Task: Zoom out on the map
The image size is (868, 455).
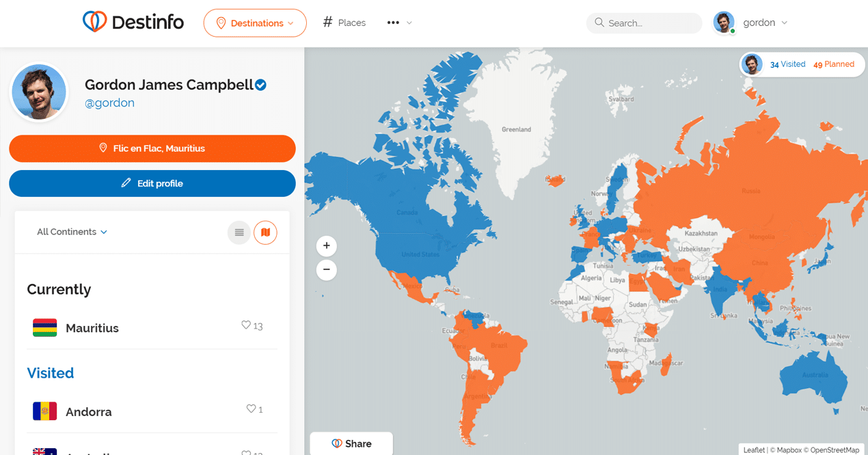Action: (x=327, y=270)
